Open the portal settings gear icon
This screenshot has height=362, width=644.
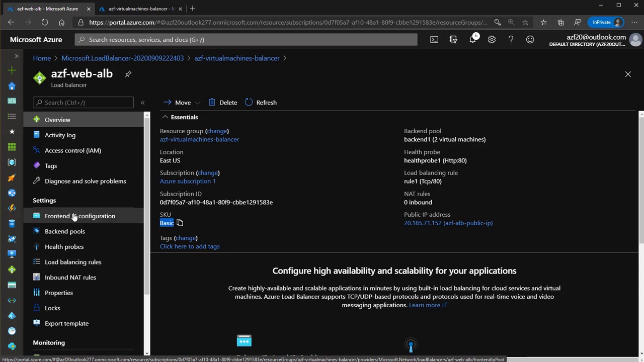[x=492, y=40]
